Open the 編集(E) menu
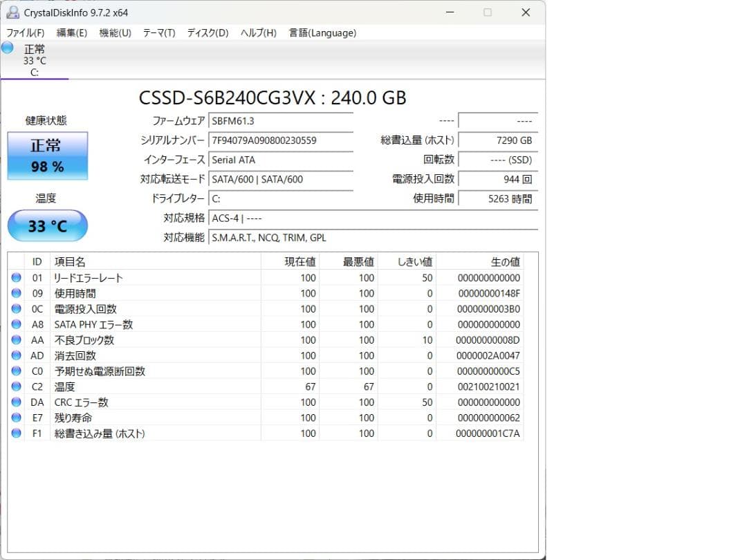Viewport: 747px width, 560px height. coord(72,32)
